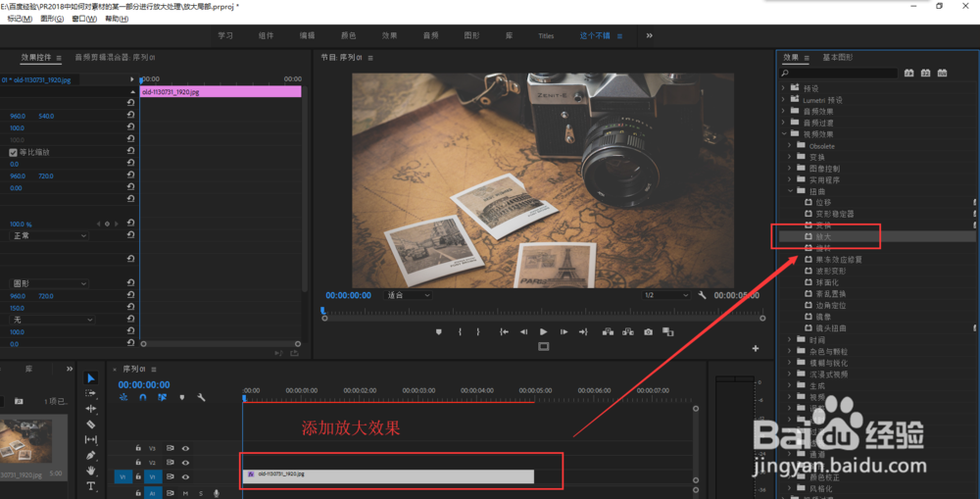The width and height of the screenshot is (980, 499).
Task: Open program monitor settings wrench
Action: click(x=702, y=295)
